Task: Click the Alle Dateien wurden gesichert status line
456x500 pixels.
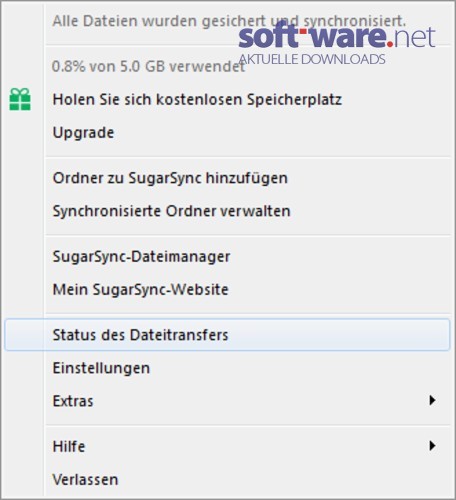Action: coord(229,21)
